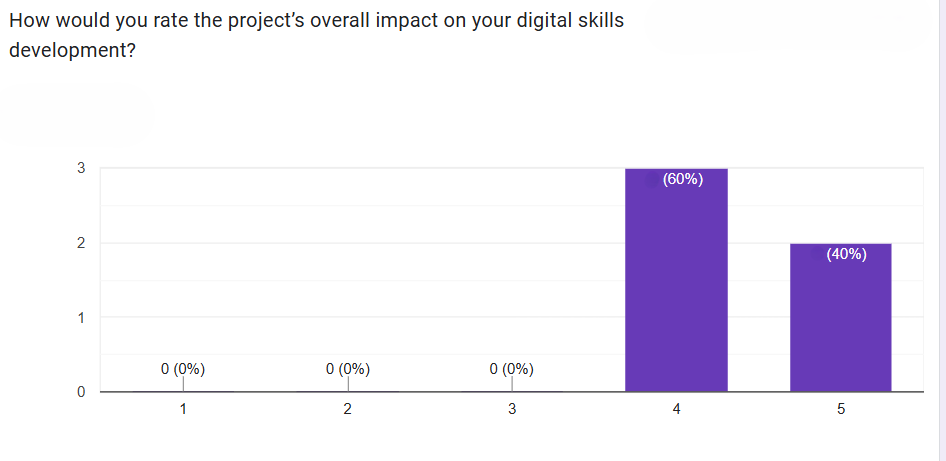Image resolution: width=946 pixels, height=461 pixels.
Task: Click the word "development?" in the question
Action: point(72,50)
